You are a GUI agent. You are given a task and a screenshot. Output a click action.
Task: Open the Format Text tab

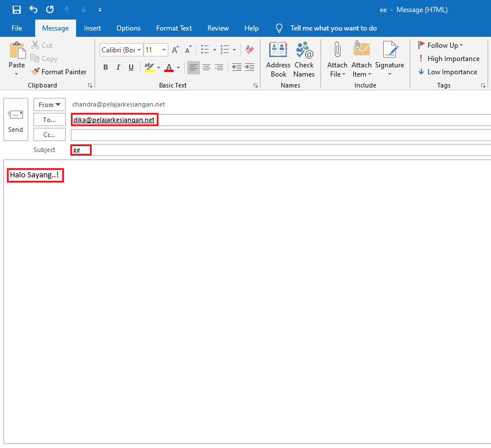pyautogui.click(x=174, y=28)
